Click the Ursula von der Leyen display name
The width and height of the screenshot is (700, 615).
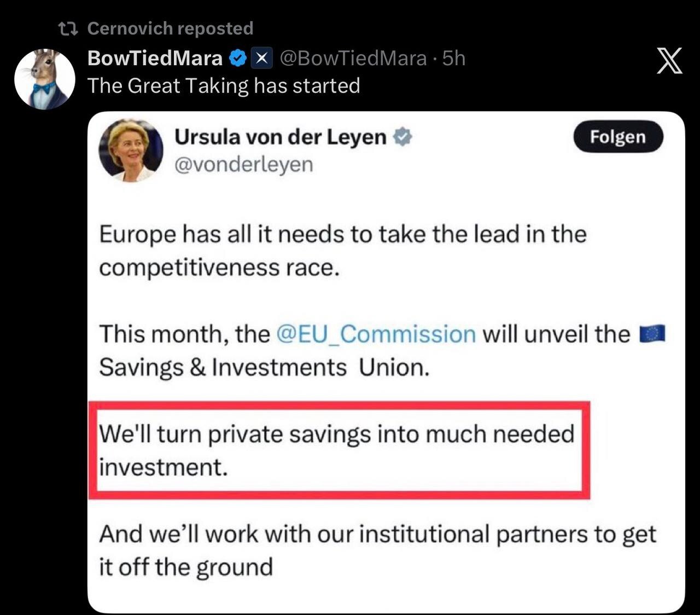(x=281, y=136)
